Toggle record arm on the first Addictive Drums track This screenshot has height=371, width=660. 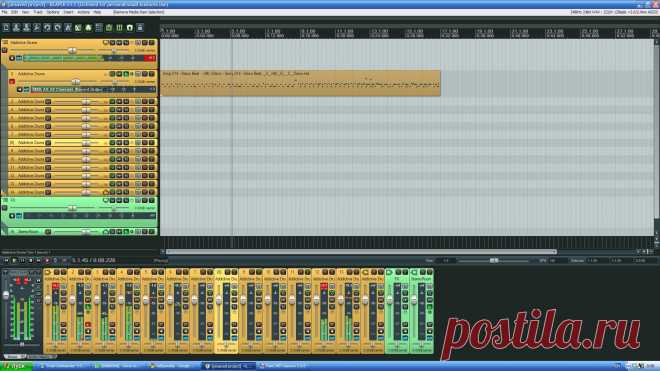[5, 50]
